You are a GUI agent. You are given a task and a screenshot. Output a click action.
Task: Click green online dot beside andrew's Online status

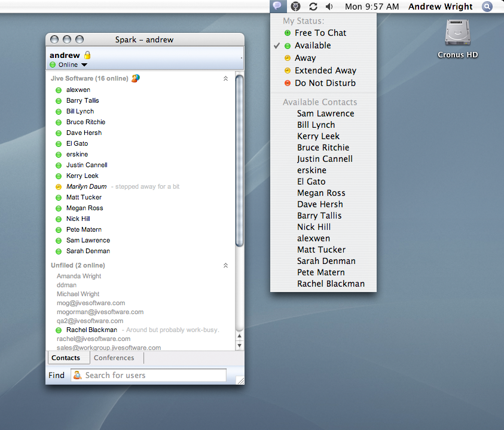click(x=53, y=65)
